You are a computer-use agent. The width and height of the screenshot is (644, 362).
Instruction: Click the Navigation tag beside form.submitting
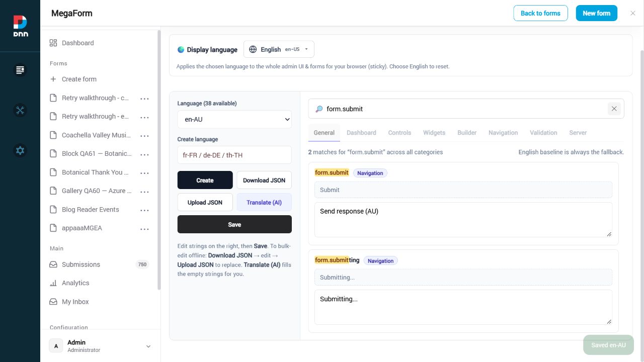point(380,260)
